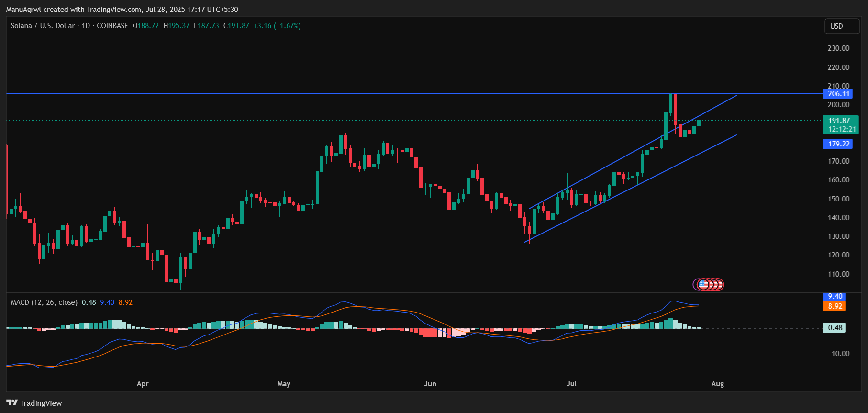This screenshot has height=413, width=868.
Task: Click the 150.00 price axis label
Action: 838,199
